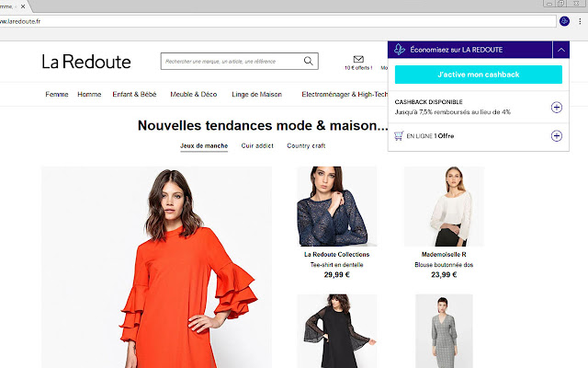Close the browser tab
The height and width of the screenshot is (368, 588).
[23, 6]
